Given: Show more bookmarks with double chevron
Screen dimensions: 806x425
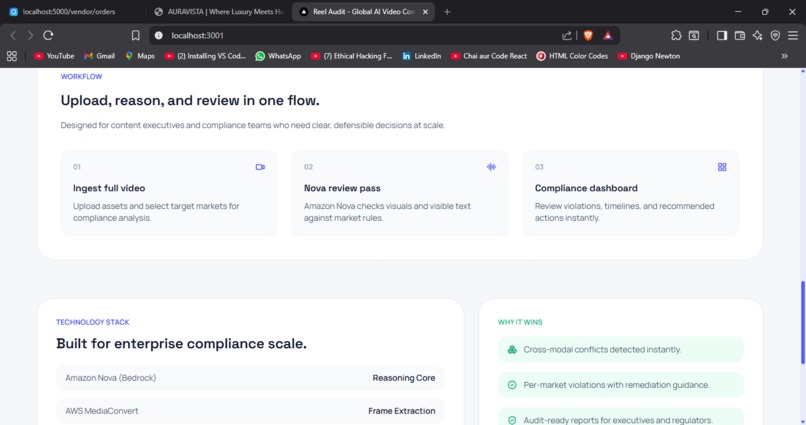Looking at the screenshot, I should tap(784, 56).
